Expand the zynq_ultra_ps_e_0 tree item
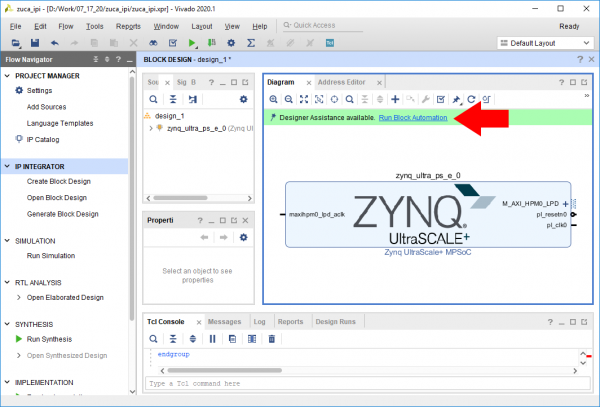This screenshot has height=407, width=600. pos(151,129)
